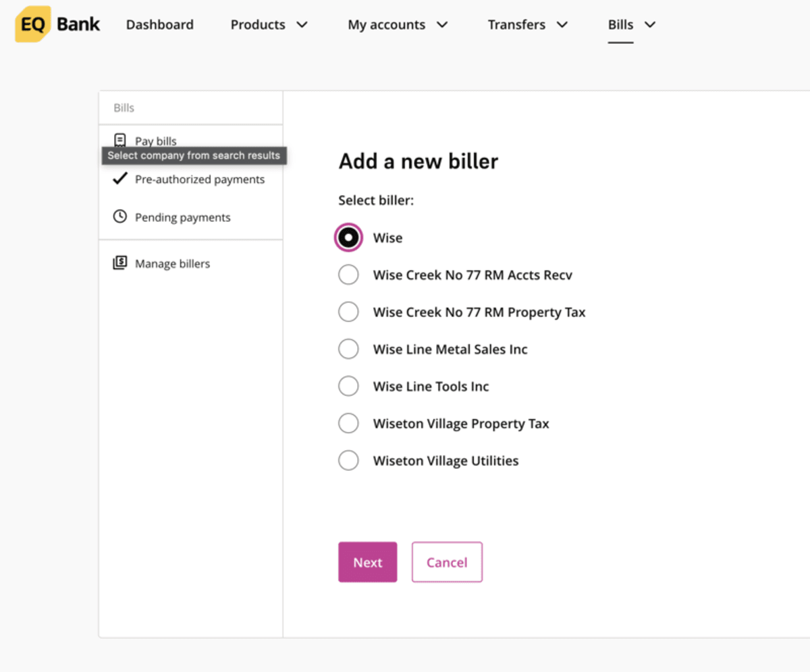Open the Transfers menu label
This screenshot has height=672, width=810.
click(x=517, y=24)
